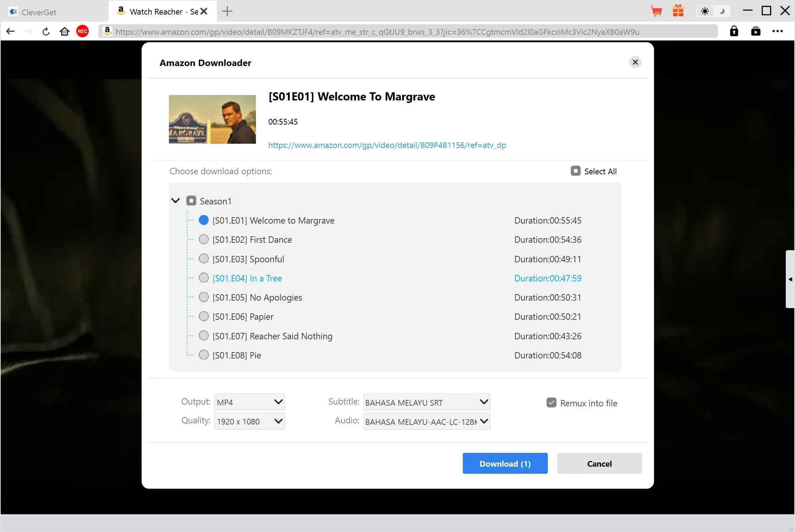Viewport: 795px width, 532px height.
Task: Switch to the Watch Reacher tab
Action: pos(156,11)
